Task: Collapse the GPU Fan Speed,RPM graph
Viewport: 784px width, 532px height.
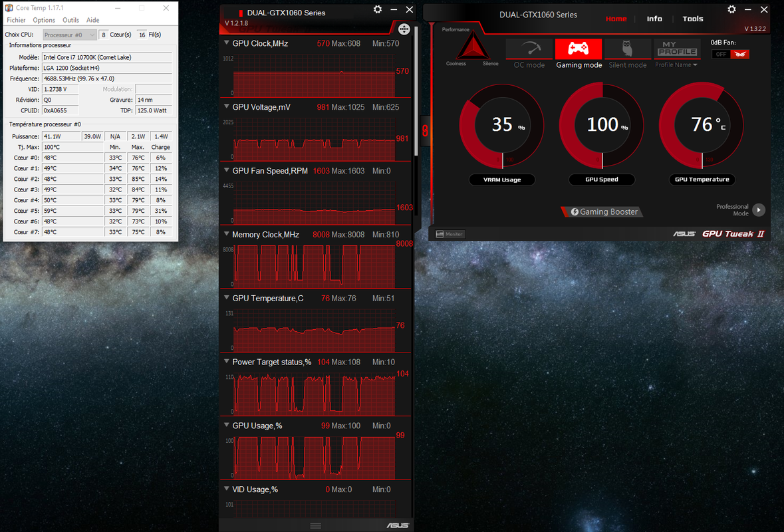Action: (227, 170)
